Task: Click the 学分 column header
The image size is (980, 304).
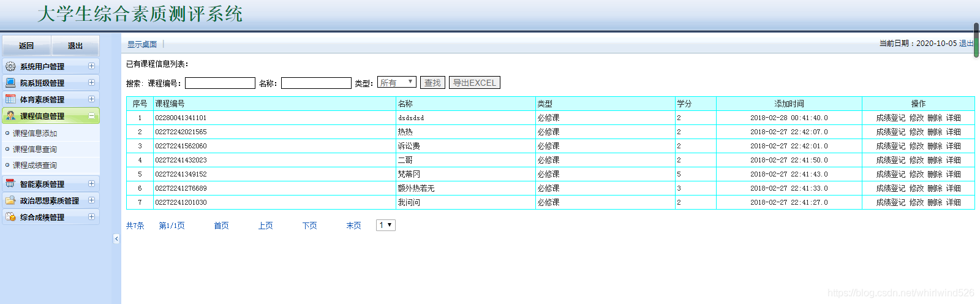Action: point(696,104)
